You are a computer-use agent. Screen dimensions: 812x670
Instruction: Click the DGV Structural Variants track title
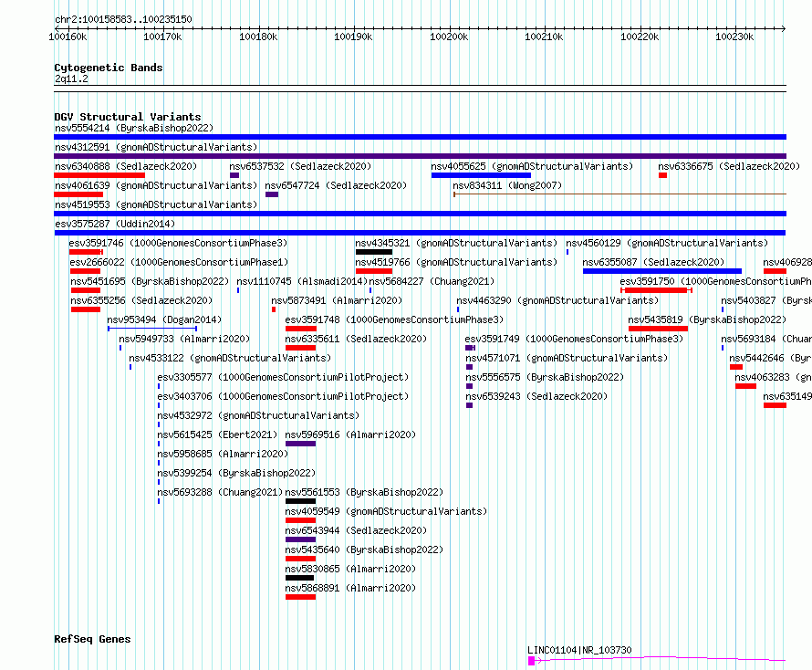click(128, 117)
